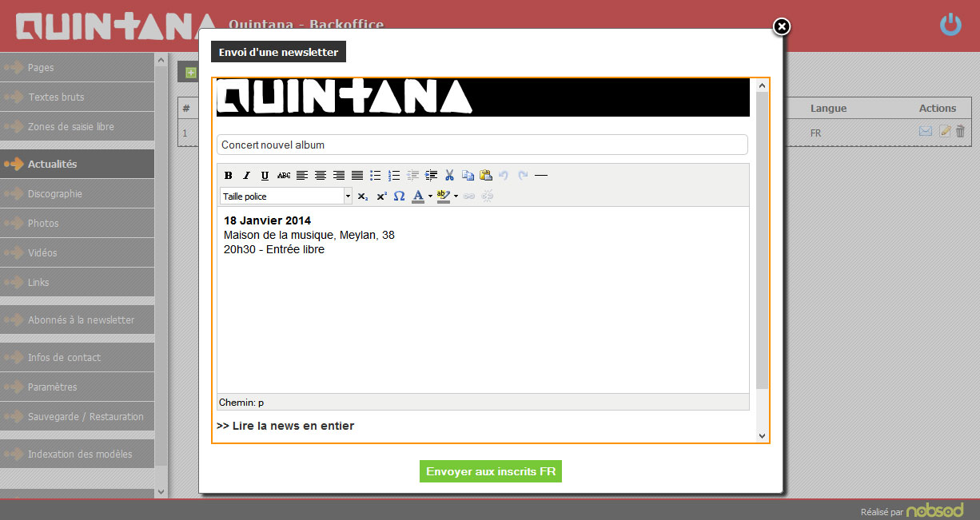Click the sidebar scrollbar down arrow
The image size is (980, 520).
[x=161, y=491]
